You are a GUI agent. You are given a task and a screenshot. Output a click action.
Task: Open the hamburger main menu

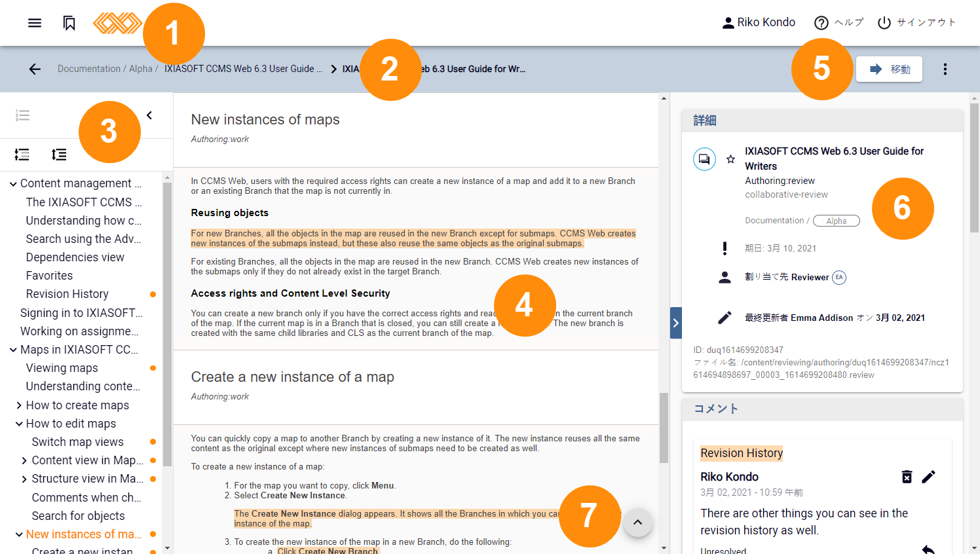[x=35, y=23]
